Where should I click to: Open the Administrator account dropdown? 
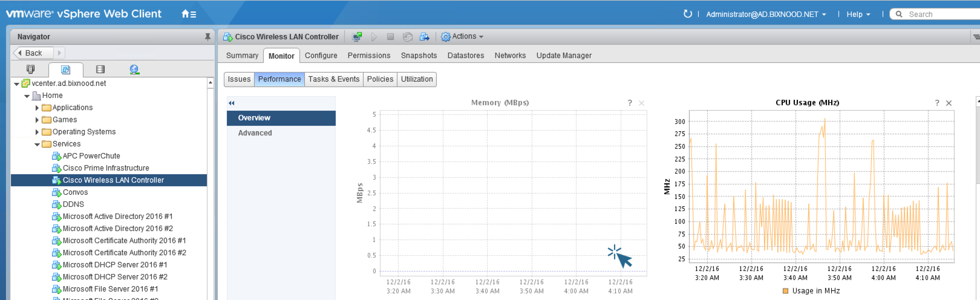tap(766, 14)
